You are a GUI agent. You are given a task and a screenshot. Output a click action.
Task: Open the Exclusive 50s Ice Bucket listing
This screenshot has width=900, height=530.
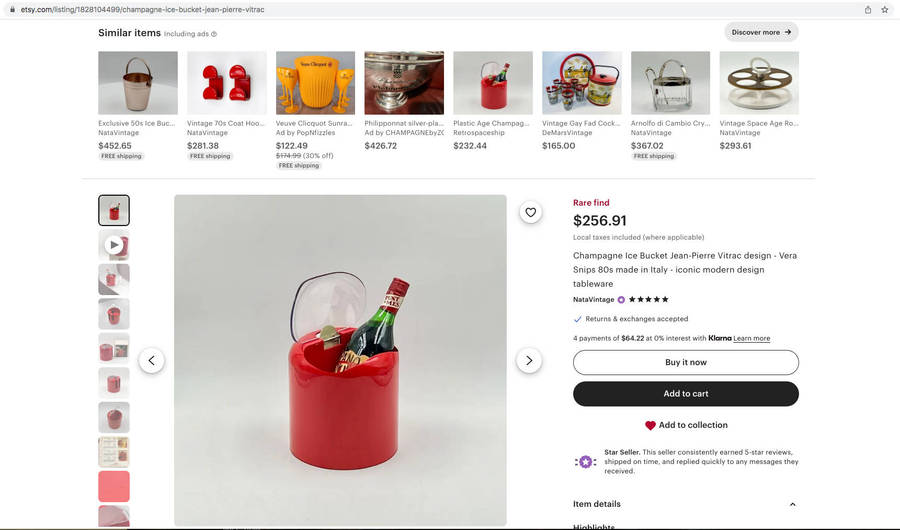click(138, 84)
